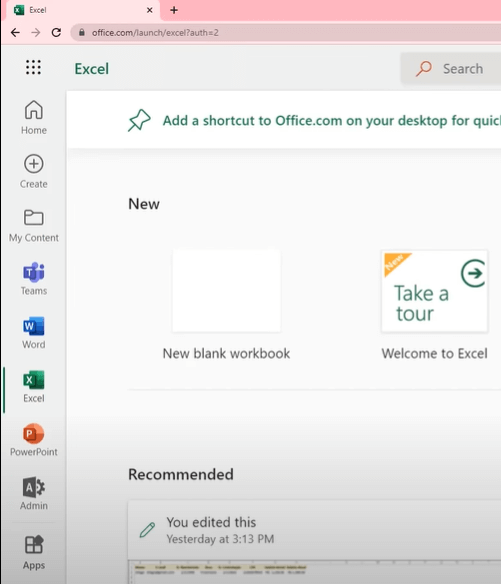This screenshot has width=501, height=584.
Task: Click the Search box
Action: [x=451, y=69]
